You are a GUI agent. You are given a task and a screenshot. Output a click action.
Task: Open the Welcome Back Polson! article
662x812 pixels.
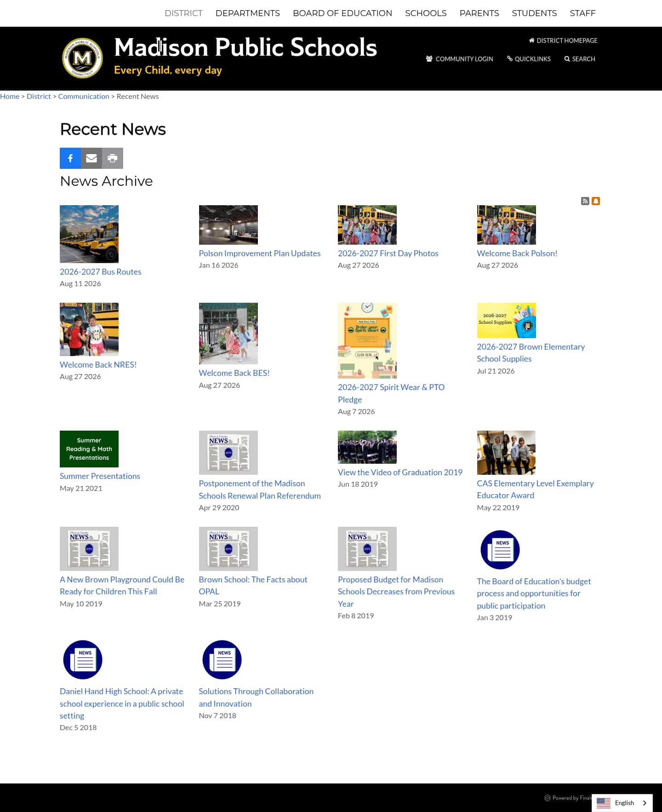(517, 253)
